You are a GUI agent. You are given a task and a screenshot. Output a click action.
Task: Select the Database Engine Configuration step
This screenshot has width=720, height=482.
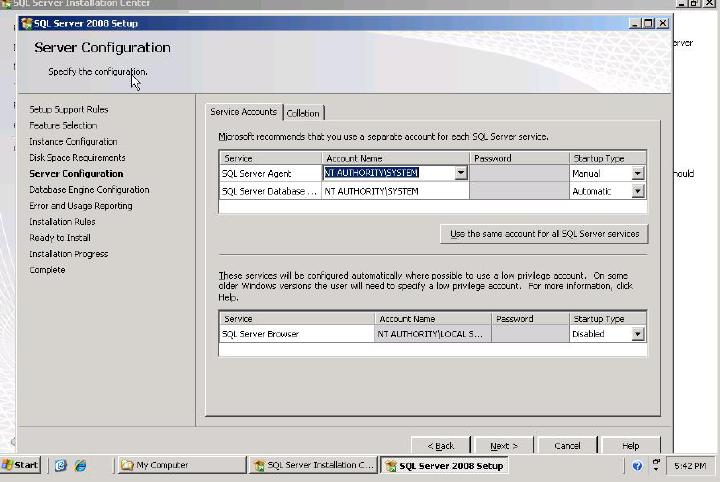(x=89, y=190)
